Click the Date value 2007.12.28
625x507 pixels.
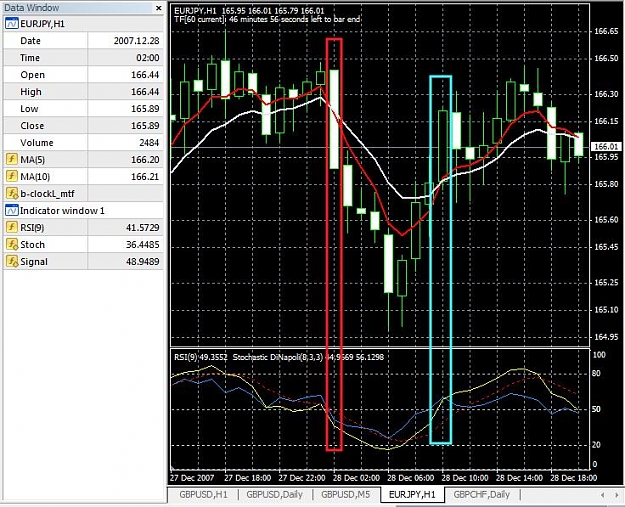coord(136,41)
